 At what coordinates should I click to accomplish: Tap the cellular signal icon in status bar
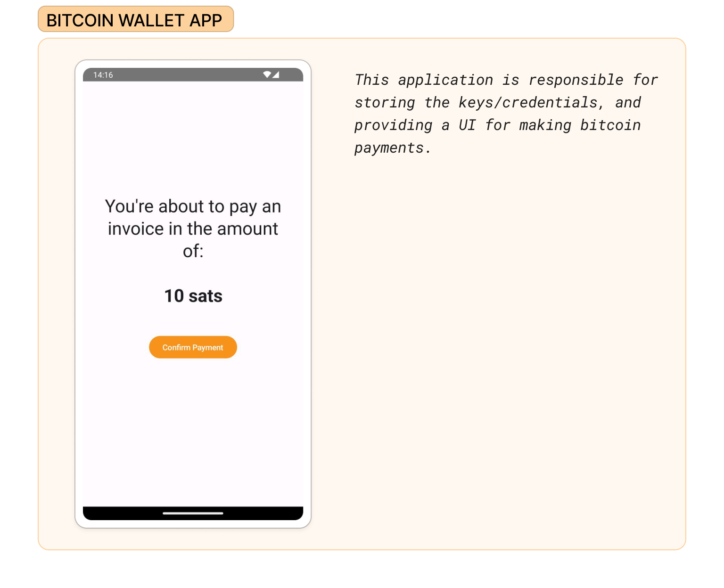(276, 74)
